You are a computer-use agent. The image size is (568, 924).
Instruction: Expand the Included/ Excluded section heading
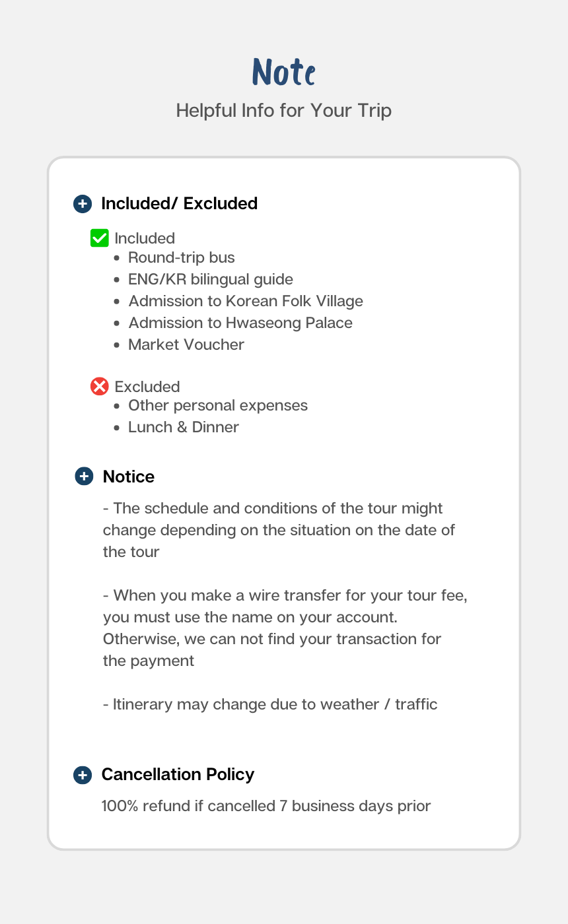coord(179,203)
